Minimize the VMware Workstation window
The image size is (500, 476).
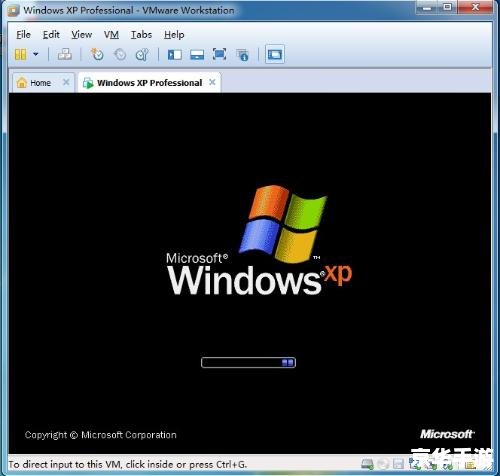point(426,8)
